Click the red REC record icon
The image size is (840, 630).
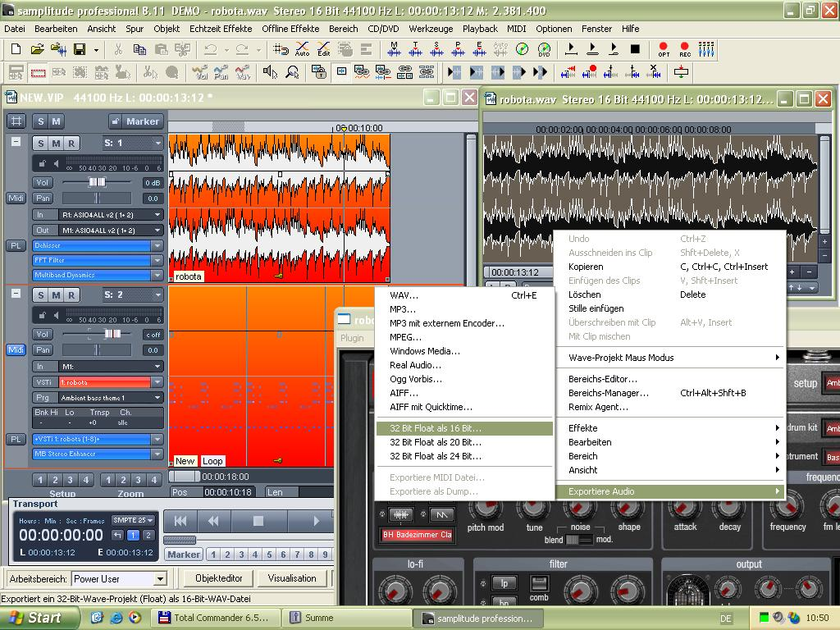click(x=685, y=50)
